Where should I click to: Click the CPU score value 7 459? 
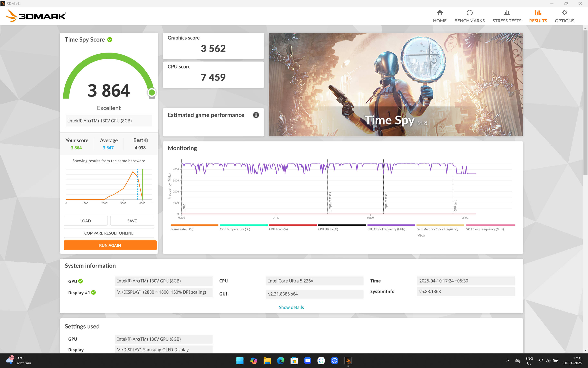(x=213, y=77)
